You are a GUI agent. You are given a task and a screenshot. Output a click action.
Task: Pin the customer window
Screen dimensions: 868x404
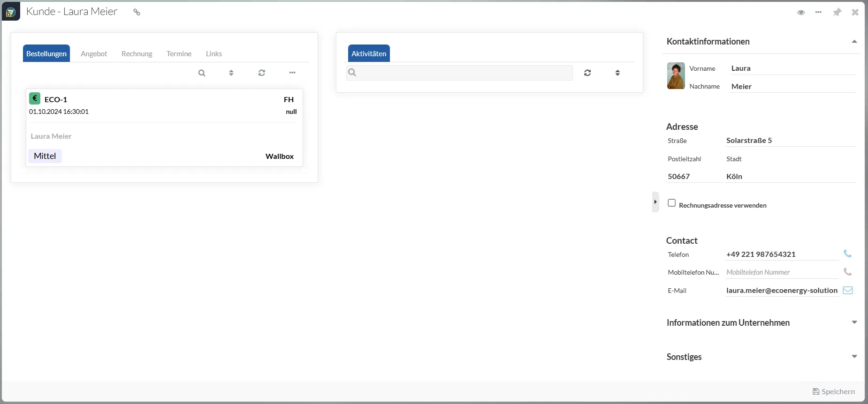(x=837, y=12)
